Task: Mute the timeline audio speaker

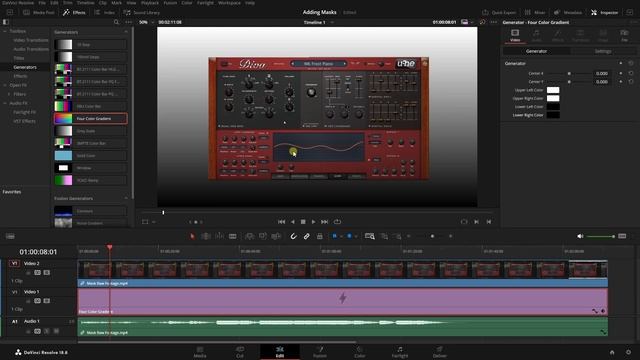Action: coord(580,236)
